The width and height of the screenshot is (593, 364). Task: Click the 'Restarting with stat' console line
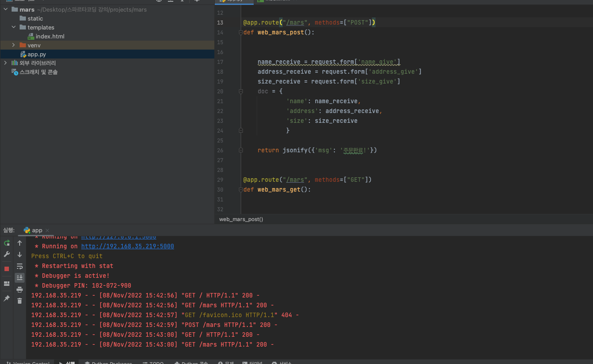click(74, 266)
